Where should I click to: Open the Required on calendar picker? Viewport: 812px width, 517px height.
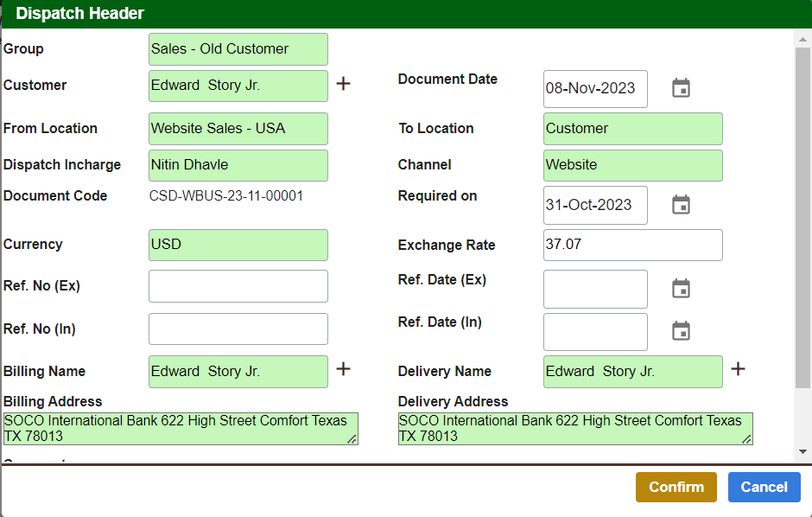point(681,205)
